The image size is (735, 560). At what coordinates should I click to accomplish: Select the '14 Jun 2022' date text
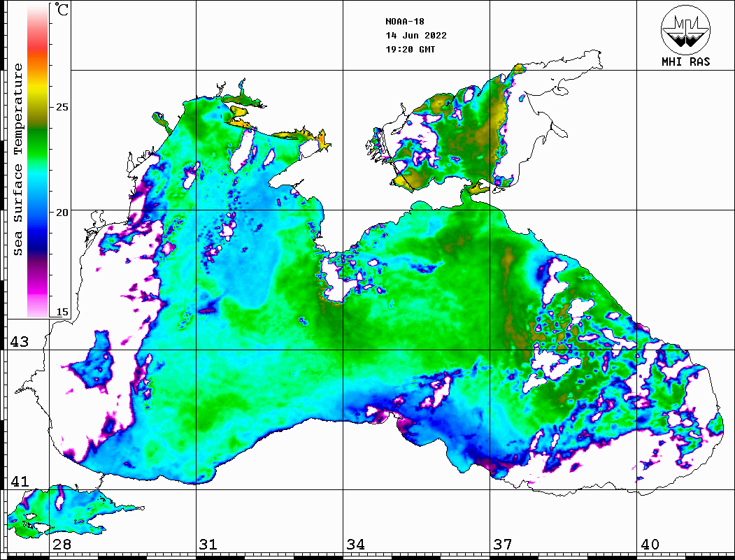point(416,36)
